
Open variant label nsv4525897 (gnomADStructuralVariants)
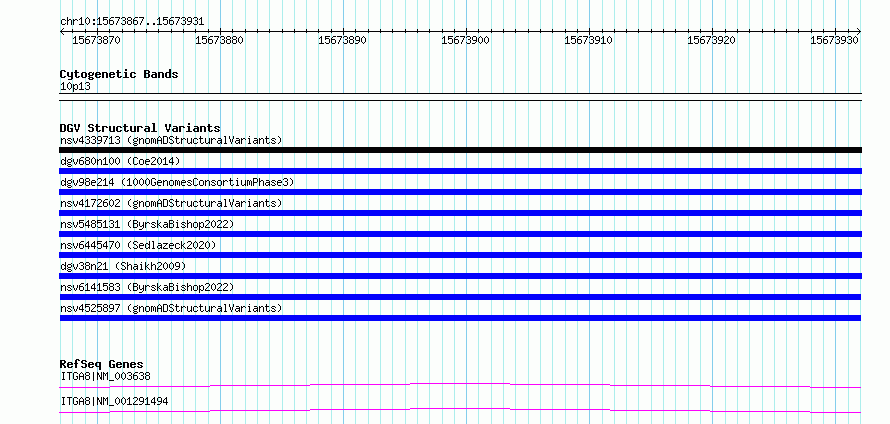(171, 308)
